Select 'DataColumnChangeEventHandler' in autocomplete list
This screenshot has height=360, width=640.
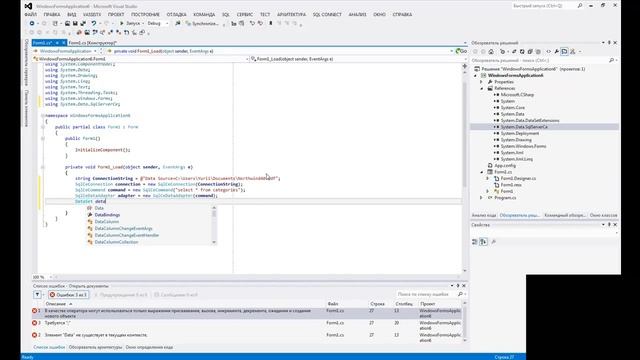click(x=127, y=235)
